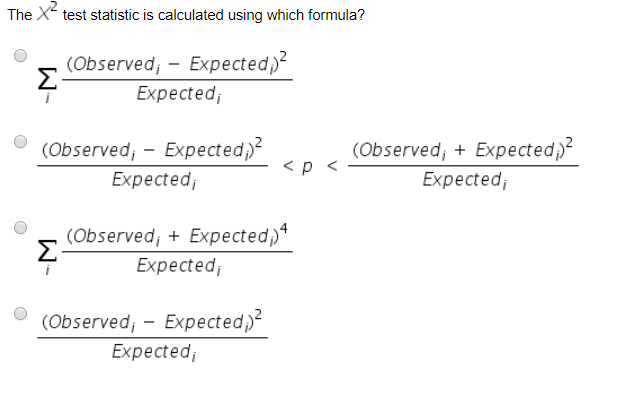Image resolution: width=619 pixels, height=400 pixels.
Task: Click the right-hand (Observed + Expected)² numerator in second answer
Action: pos(464,151)
